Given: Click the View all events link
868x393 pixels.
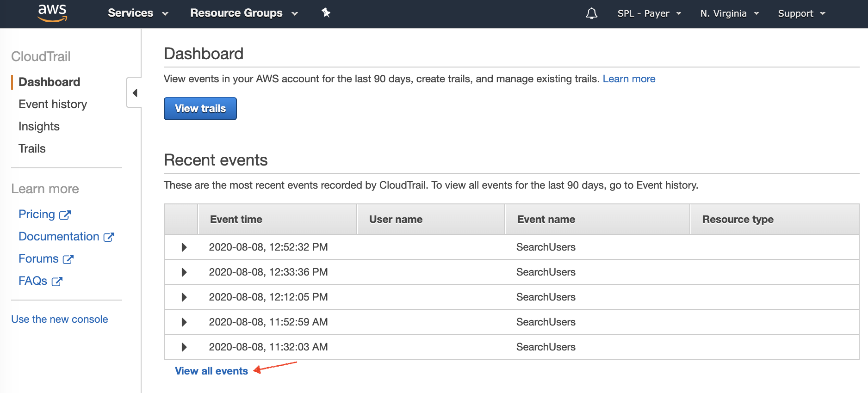Looking at the screenshot, I should tap(211, 371).
